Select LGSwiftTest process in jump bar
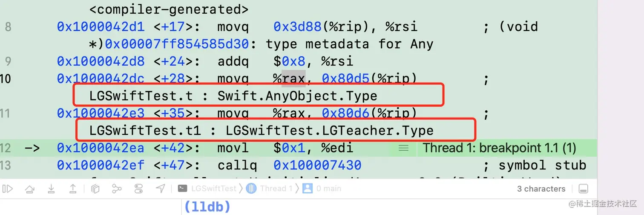Screen dimensions: 644x215 [x=207, y=189]
